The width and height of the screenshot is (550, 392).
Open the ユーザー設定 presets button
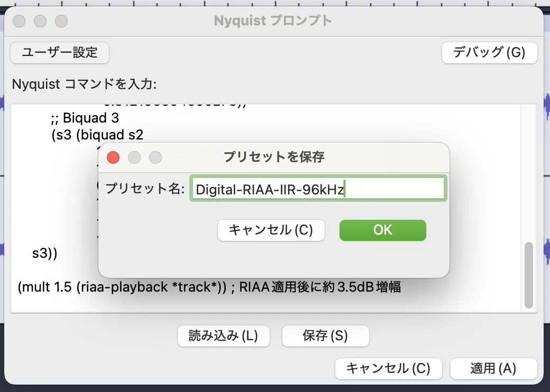[60, 52]
